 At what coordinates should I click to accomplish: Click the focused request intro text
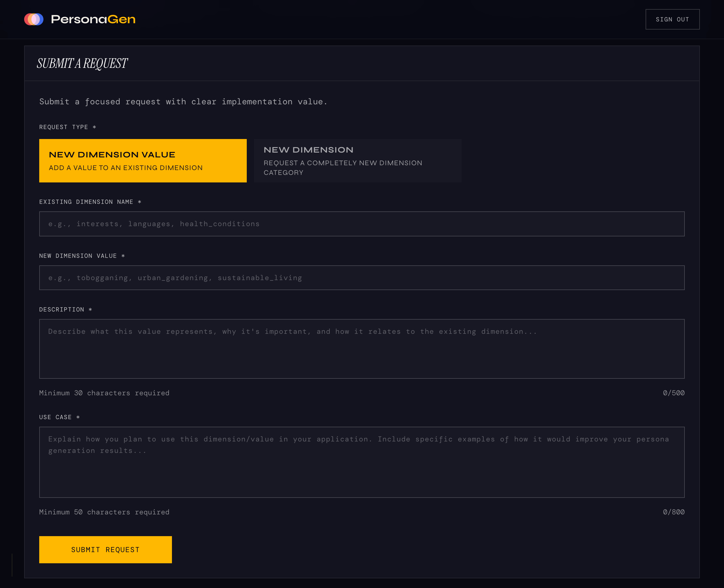tap(183, 101)
